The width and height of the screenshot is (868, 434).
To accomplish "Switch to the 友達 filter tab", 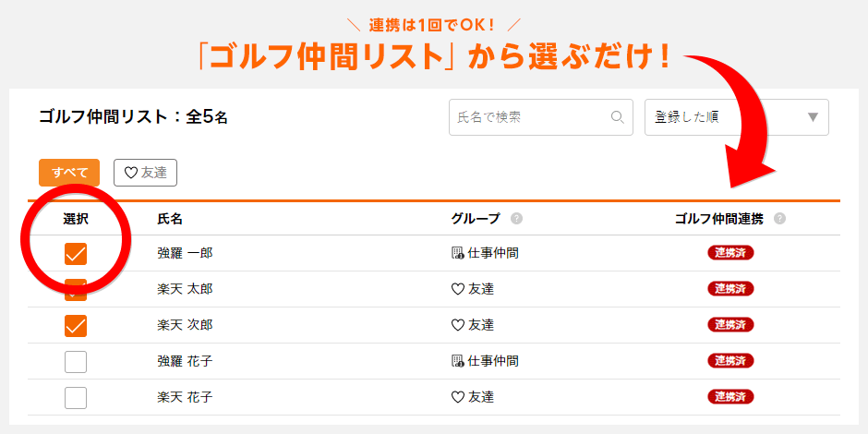I will [x=146, y=173].
